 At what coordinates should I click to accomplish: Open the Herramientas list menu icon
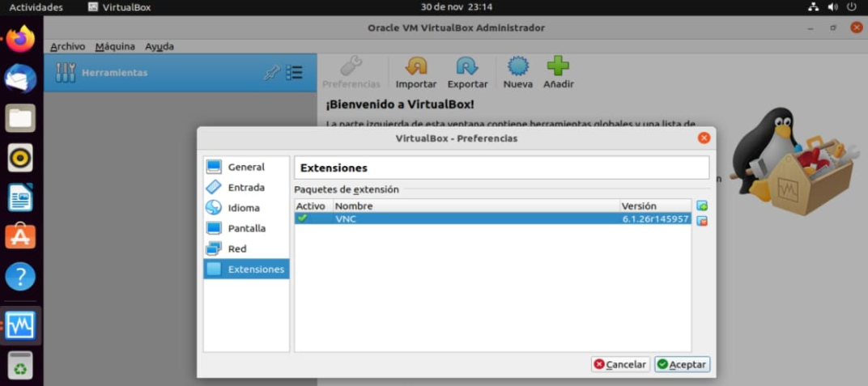(294, 73)
